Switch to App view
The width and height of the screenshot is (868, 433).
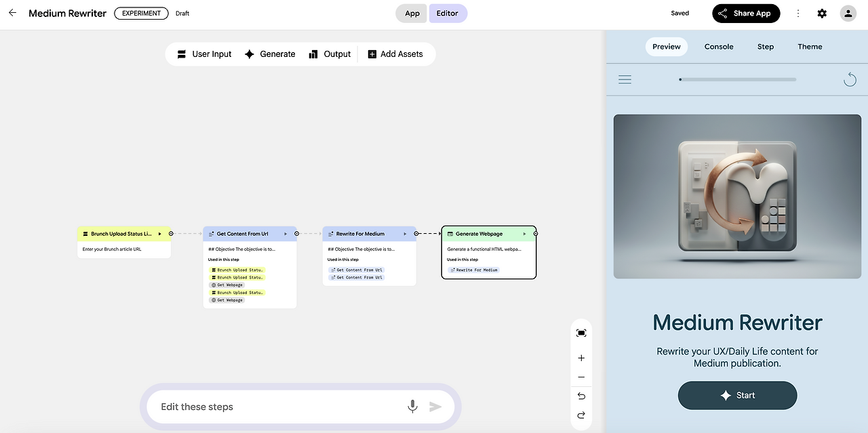[x=412, y=14]
